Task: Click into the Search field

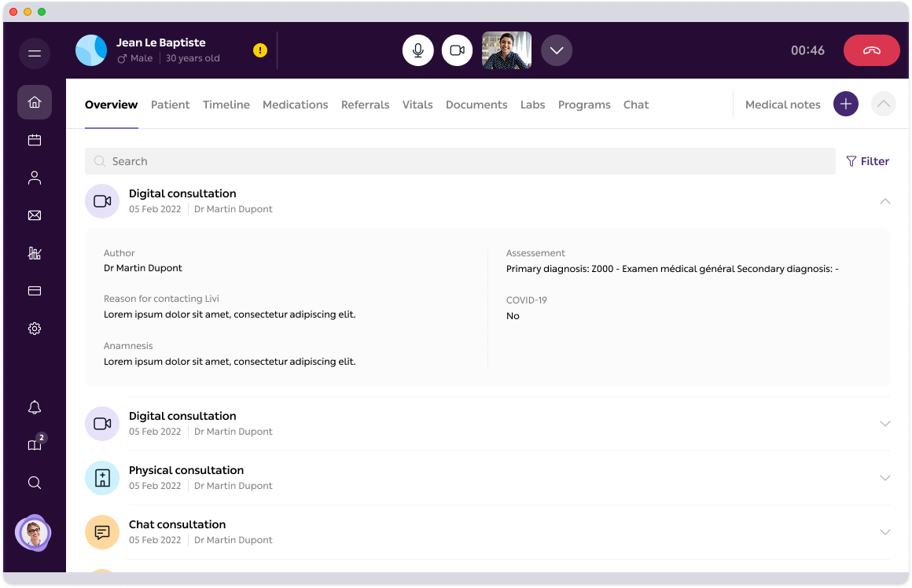Action: point(460,161)
